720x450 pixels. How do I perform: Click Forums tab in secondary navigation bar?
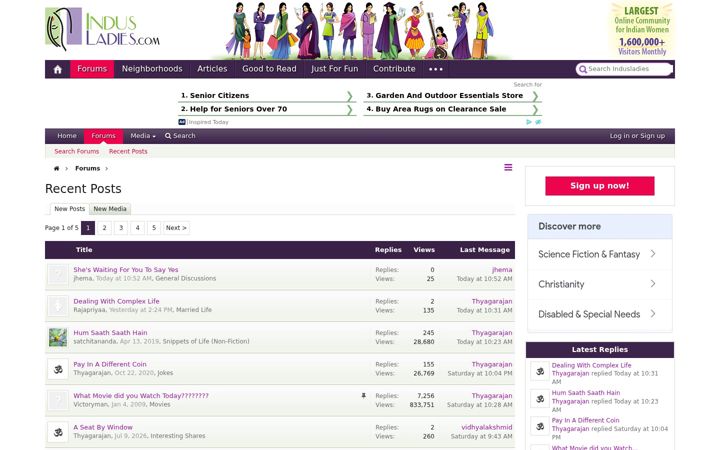[103, 136]
